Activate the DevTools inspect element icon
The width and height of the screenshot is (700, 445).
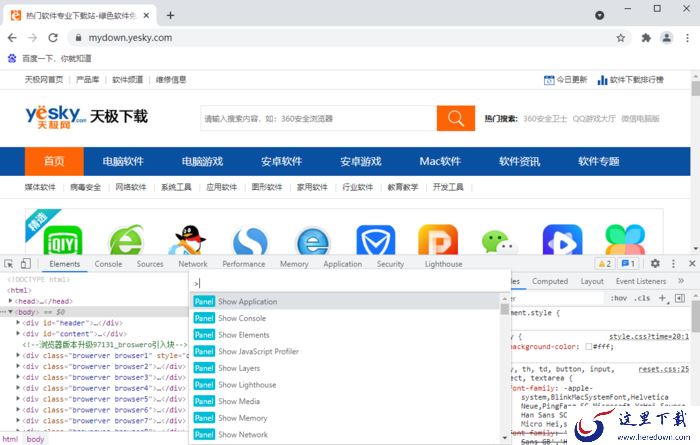8,264
